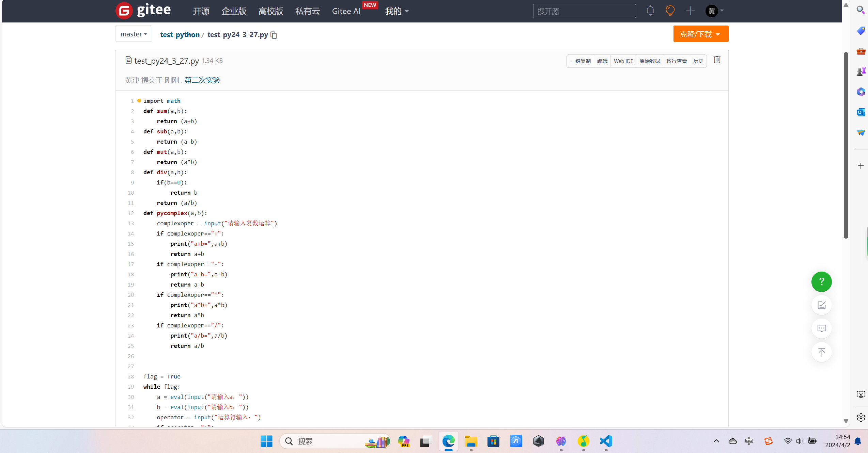
Task: Open the user avatar dropdown
Action: [714, 11]
